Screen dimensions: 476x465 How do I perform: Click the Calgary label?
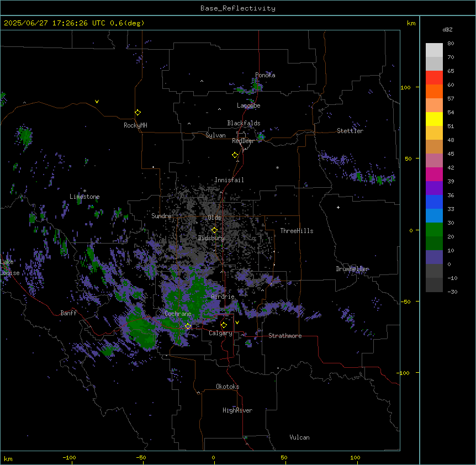[221, 333]
